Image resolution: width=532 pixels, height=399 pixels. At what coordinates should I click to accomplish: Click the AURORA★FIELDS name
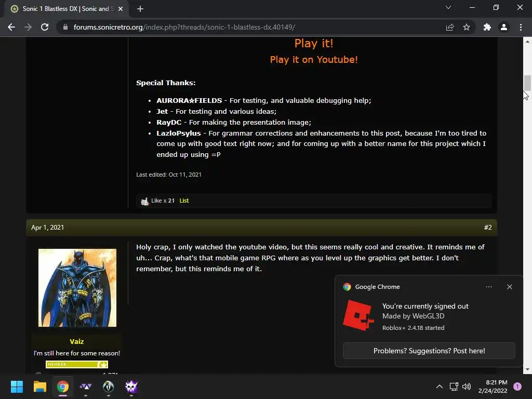tap(189, 100)
